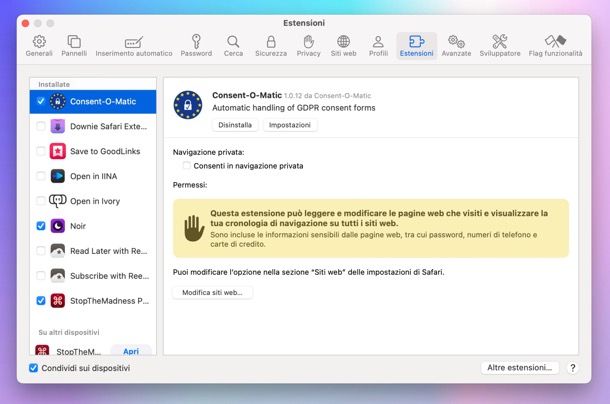This screenshot has height=404, width=610.
Task: Enable Subscribe with Reeder checkbox
Action: tap(41, 276)
